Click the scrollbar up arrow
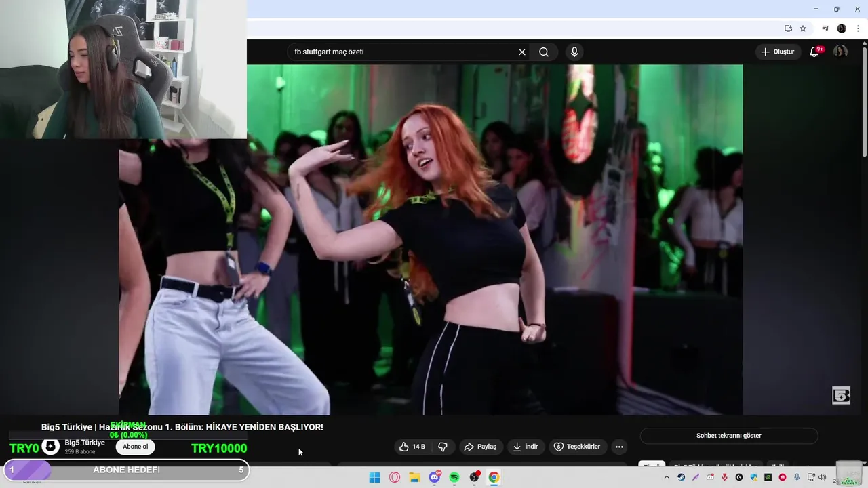The width and height of the screenshot is (868, 488). [864, 45]
